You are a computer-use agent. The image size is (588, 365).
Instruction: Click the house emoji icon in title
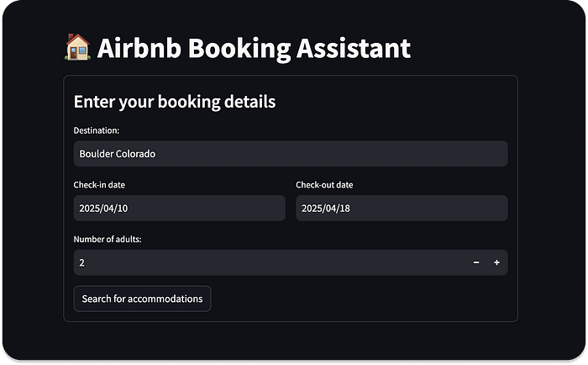coord(77,47)
